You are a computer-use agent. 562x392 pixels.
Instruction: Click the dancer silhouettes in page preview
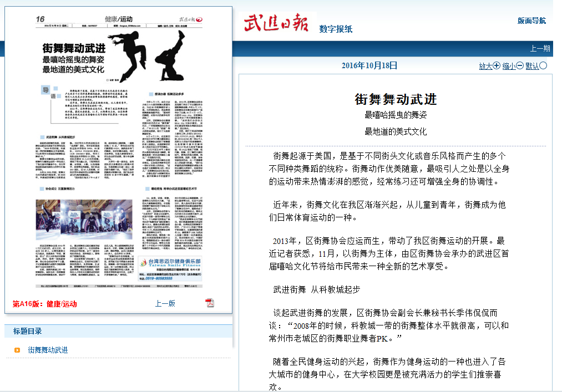[x=147, y=55]
